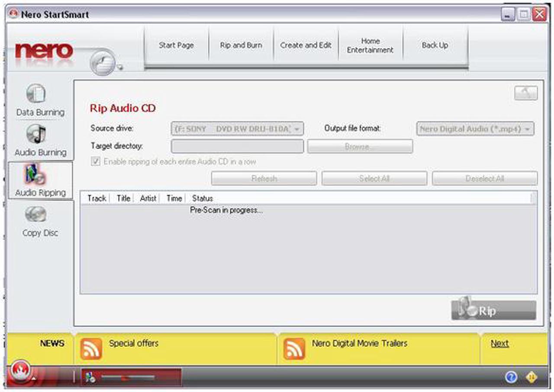Click the Track column header

[97, 198]
